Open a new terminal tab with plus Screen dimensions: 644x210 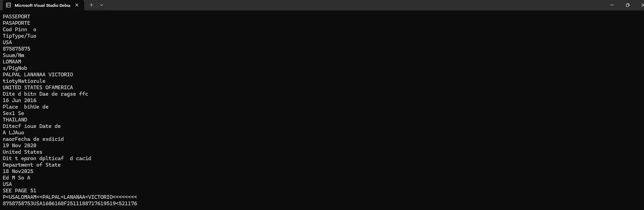coord(91,5)
